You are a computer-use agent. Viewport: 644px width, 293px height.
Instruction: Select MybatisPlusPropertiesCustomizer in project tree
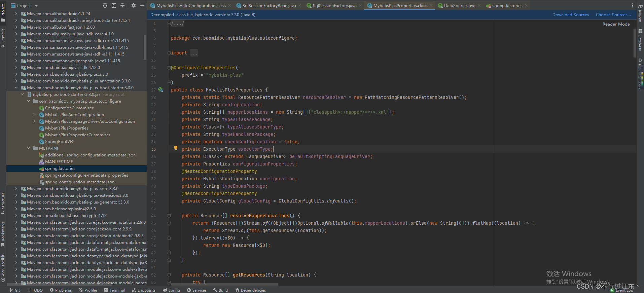tap(78, 135)
